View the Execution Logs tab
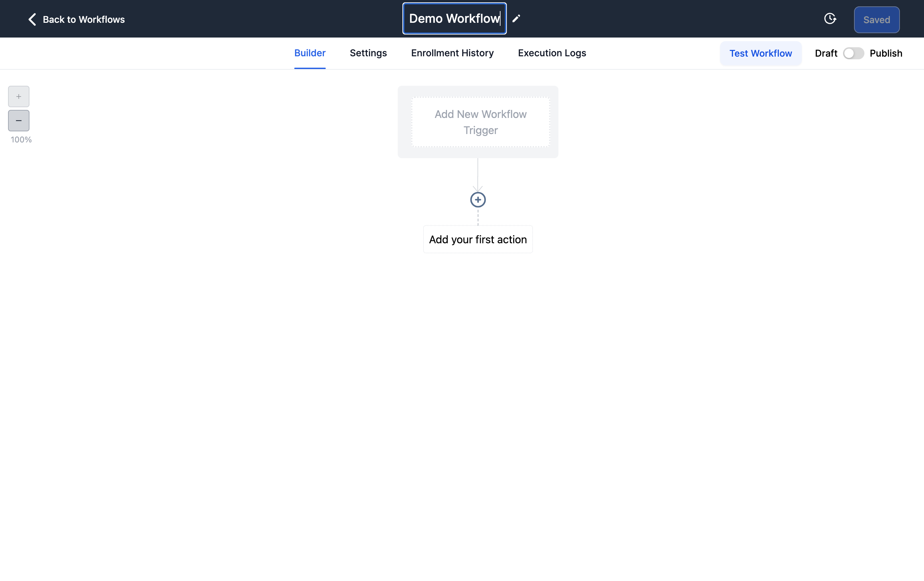Viewport: 924px width, 581px height. pos(552,53)
